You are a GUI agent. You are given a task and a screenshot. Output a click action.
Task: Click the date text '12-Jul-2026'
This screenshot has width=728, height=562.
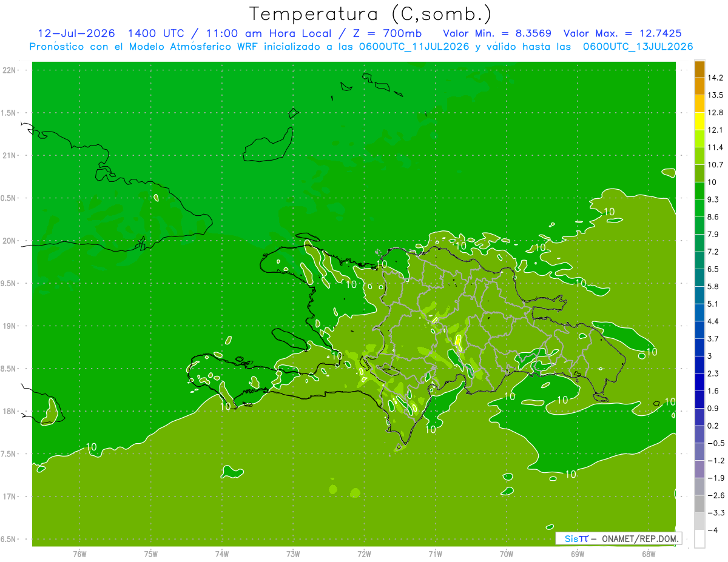click(x=77, y=33)
